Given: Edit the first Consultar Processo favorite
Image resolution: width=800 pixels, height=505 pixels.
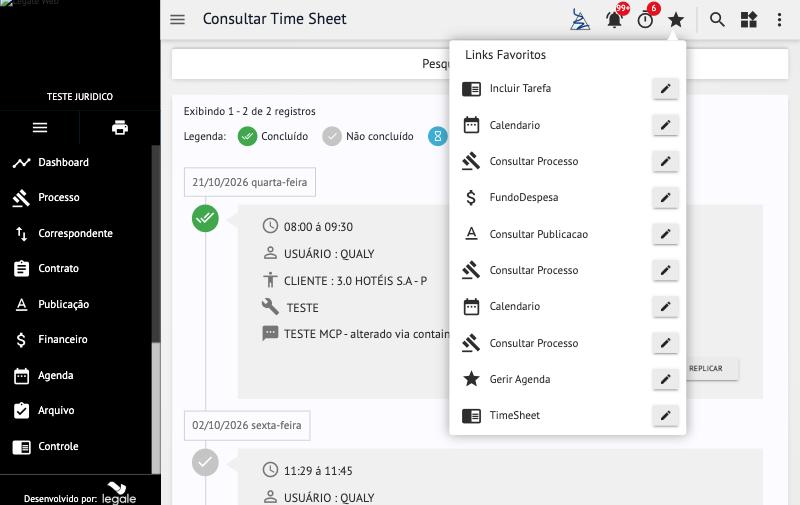Looking at the screenshot, I should [665, 161].
